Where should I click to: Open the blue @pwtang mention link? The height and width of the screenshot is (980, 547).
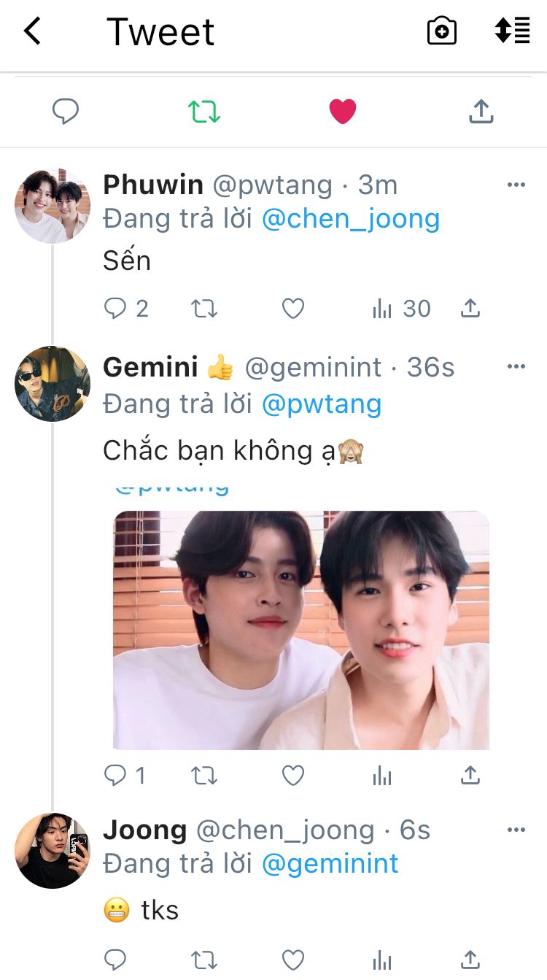coord(322,404)
